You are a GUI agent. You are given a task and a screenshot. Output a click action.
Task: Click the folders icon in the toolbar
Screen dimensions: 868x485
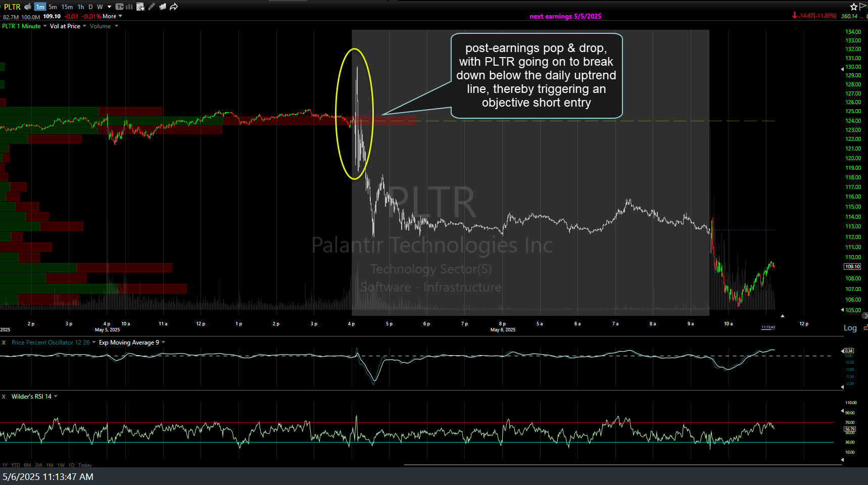pos(163,7)
